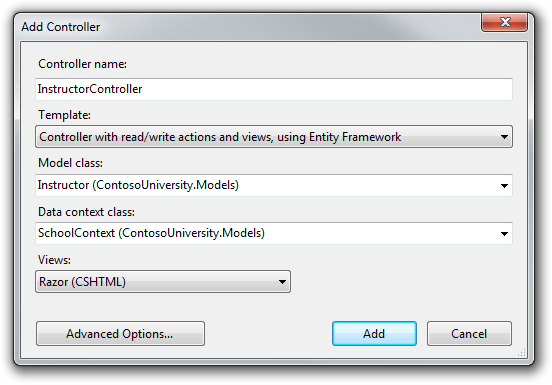The image size is (552, 385).
Task: Click the 'Model class:' label
Action: (70, 163)
